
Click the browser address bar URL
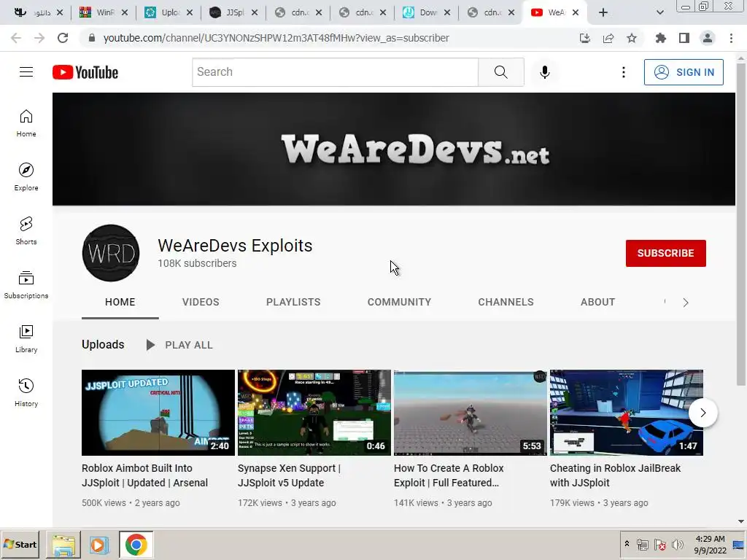[276, 38]
